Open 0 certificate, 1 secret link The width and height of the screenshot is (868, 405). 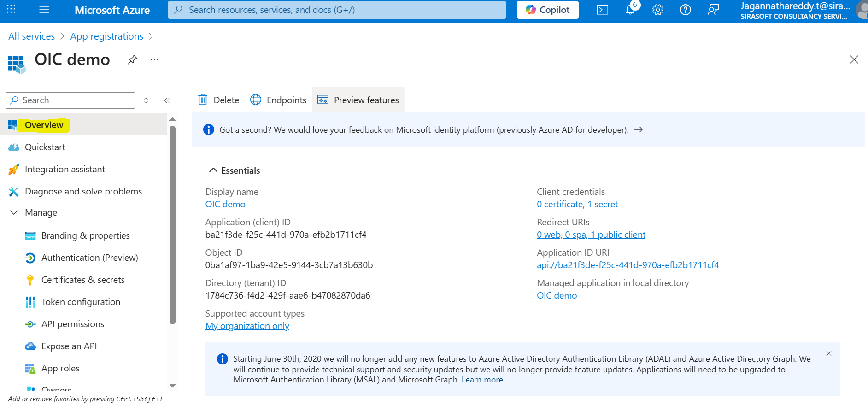point(577,204)
